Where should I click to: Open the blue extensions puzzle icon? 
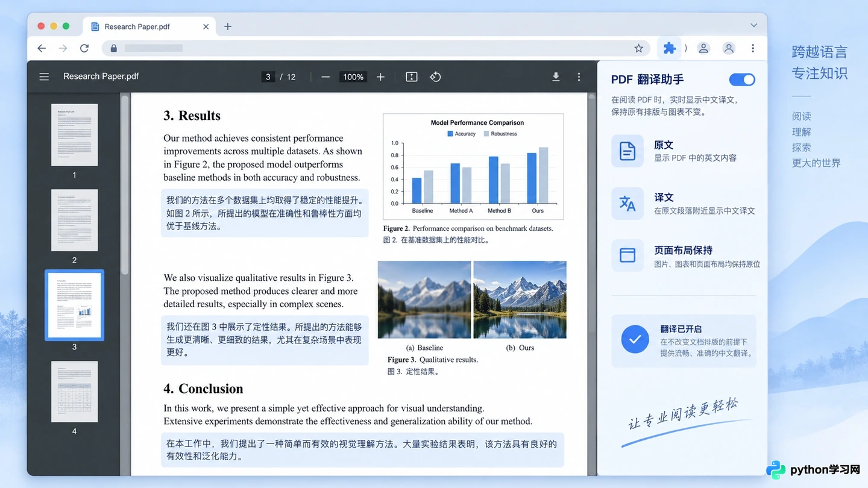669,48
